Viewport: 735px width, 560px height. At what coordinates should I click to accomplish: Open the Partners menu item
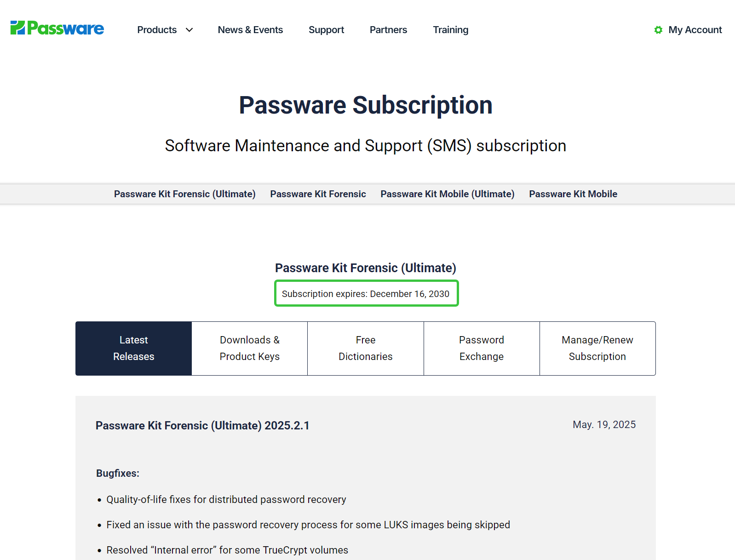pos(388,30)
